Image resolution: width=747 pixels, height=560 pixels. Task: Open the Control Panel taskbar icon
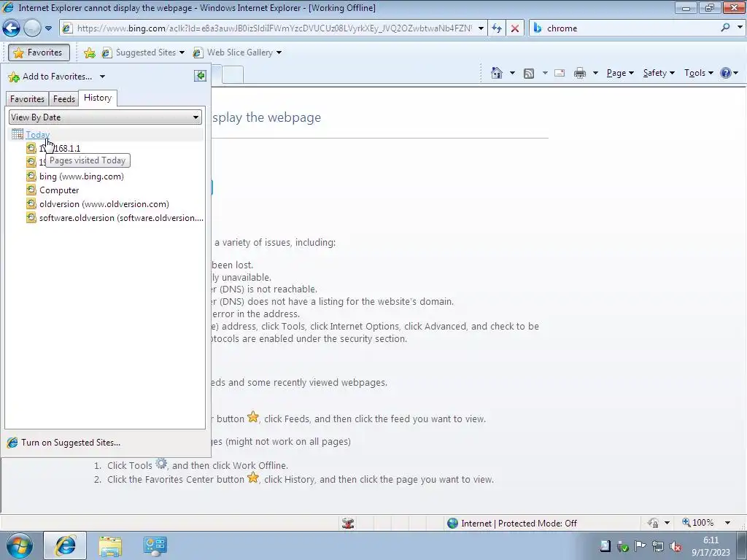click(155, 545)
